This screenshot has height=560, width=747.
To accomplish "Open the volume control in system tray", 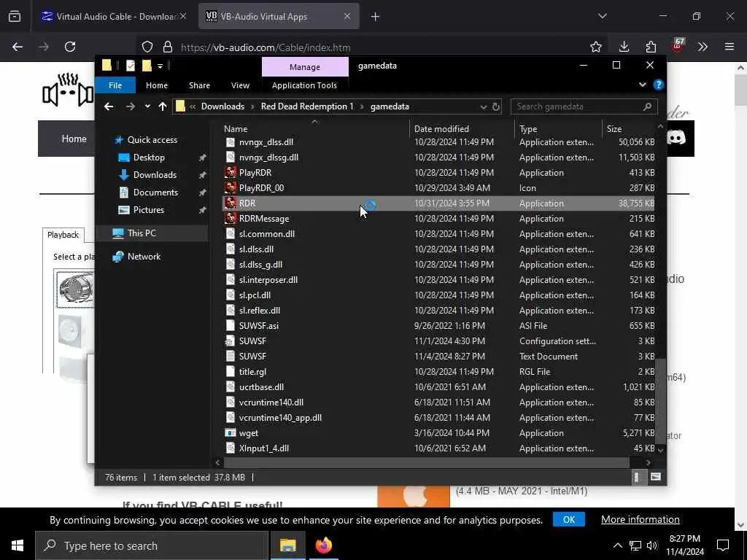I will [652, 545].
